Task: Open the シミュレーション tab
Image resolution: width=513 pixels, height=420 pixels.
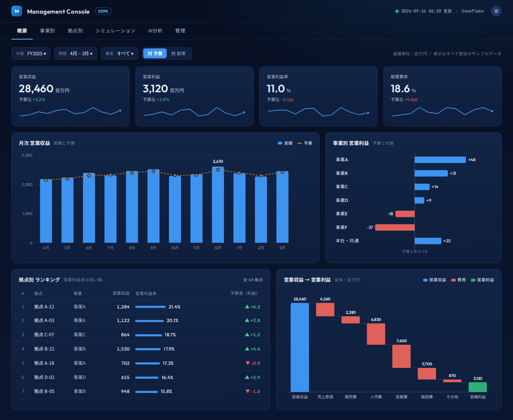Action: tap(115, 31)
